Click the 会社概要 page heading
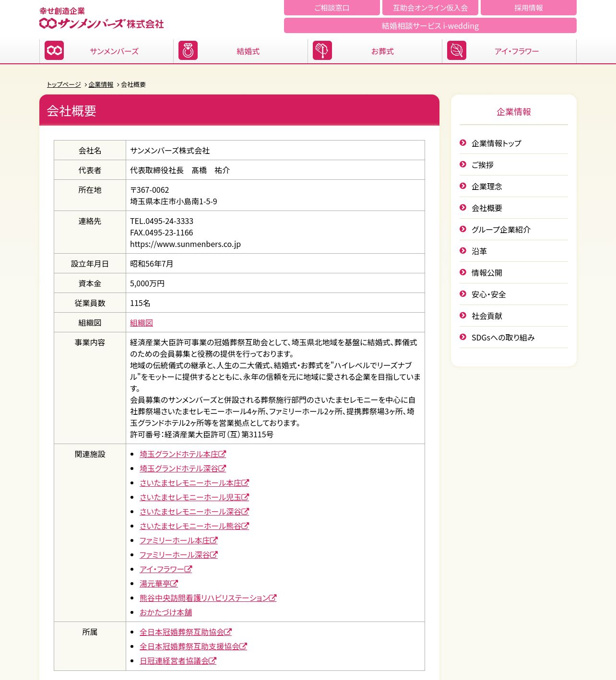The height and width of the screenshot is (680, 616). (x=71, y=111)
